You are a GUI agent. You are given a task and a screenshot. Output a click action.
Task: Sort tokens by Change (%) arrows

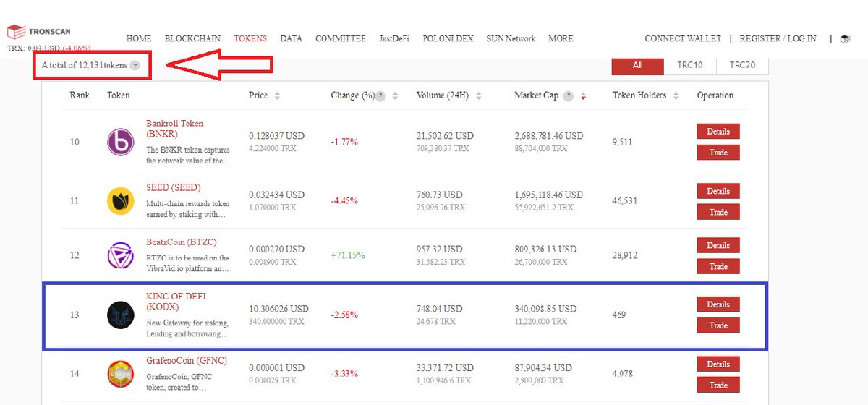(394, 96)
